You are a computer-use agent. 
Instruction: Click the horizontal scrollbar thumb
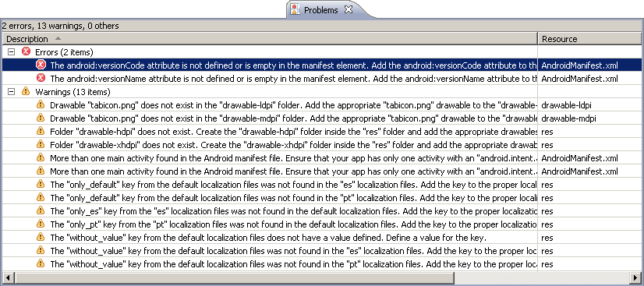pos(234,277)
